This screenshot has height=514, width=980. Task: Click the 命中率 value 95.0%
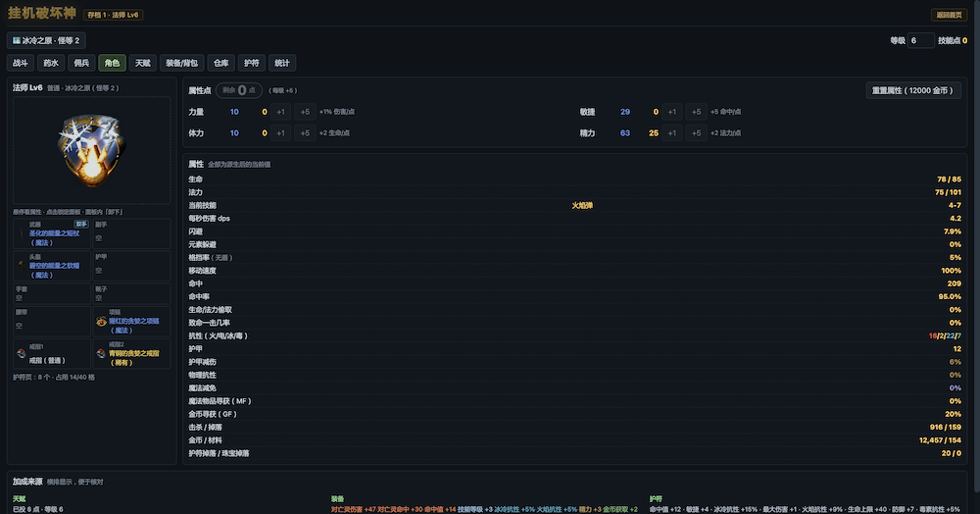(950, 297)
